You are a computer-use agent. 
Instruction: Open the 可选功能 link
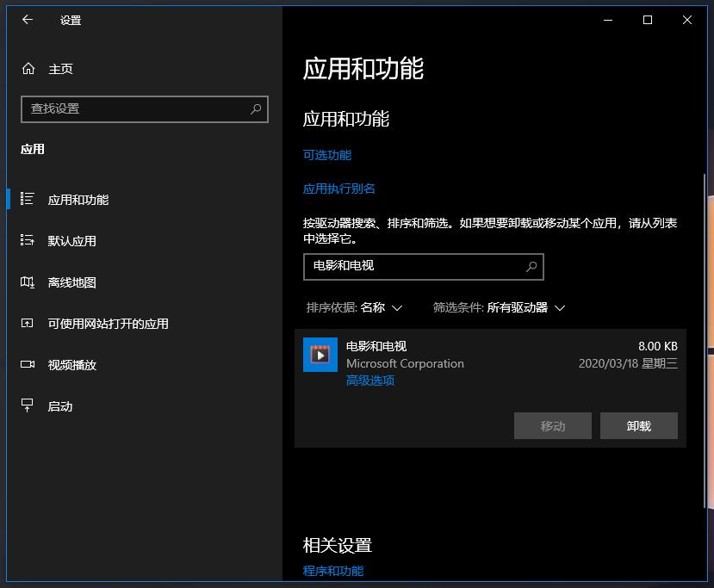(327, 155)
